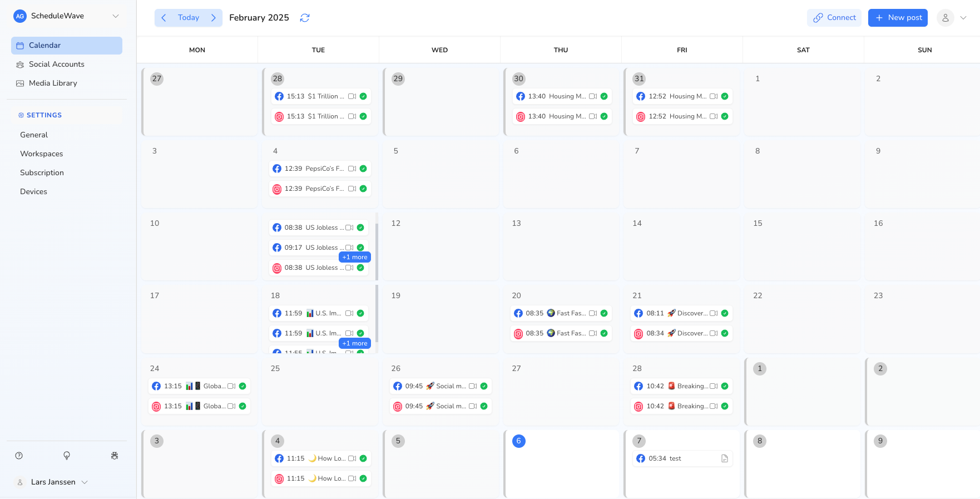Open user profile avatar menu

coord(946,18)
